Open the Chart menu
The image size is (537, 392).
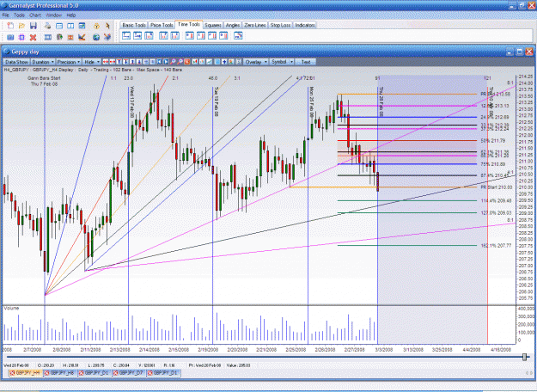click(x=35, y=15)
